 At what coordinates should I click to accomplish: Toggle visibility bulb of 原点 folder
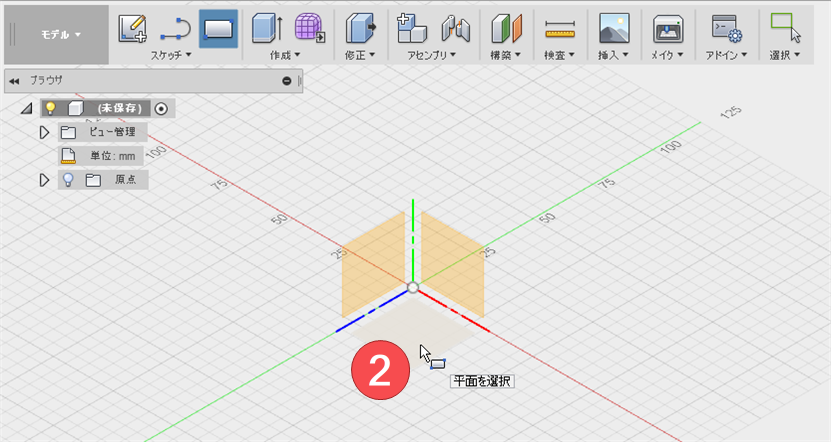click(x=68, y=179)
